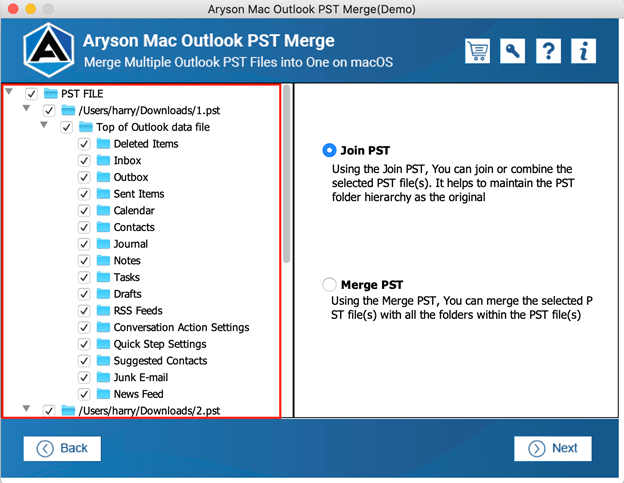Click the Aryson hexagon logo
The width and height of the screenshot is (624, 483).
click(48, 50)
